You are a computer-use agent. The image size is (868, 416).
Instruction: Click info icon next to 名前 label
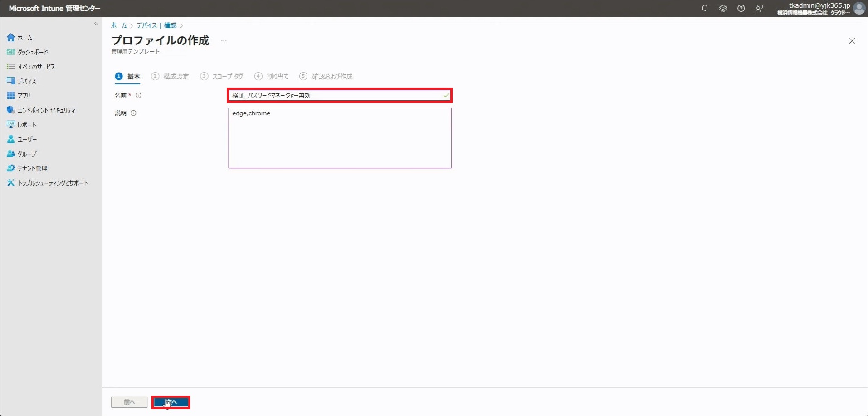click(x=139, y=95)
